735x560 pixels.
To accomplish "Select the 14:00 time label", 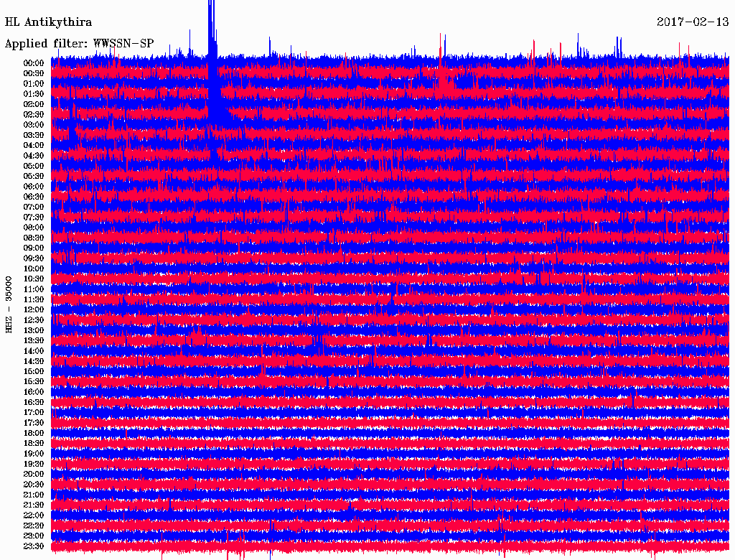I will point(34,351).
